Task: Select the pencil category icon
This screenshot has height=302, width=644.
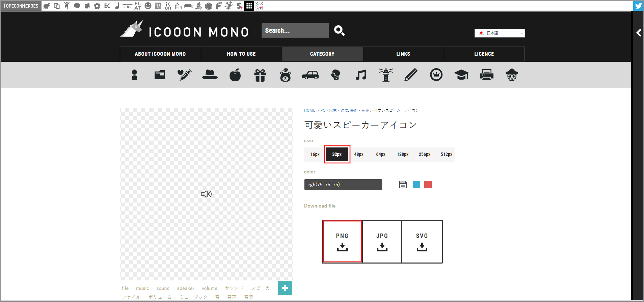Action: [411, 75]
